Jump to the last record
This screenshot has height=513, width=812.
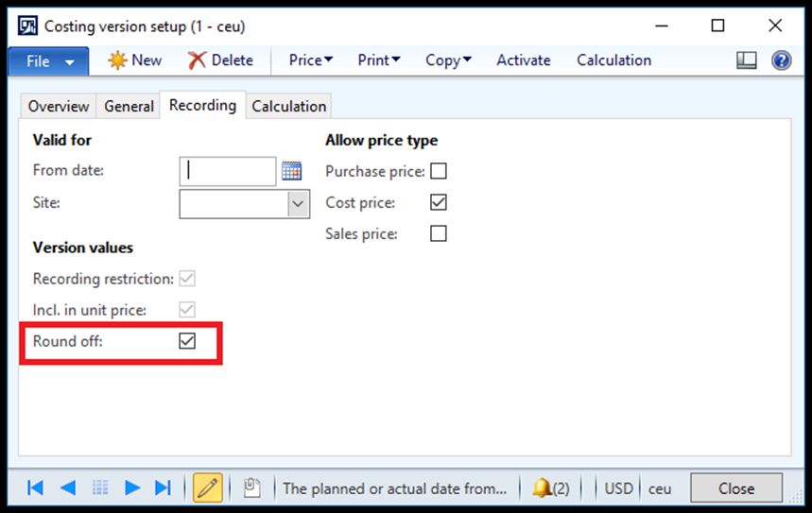[164, 487]
